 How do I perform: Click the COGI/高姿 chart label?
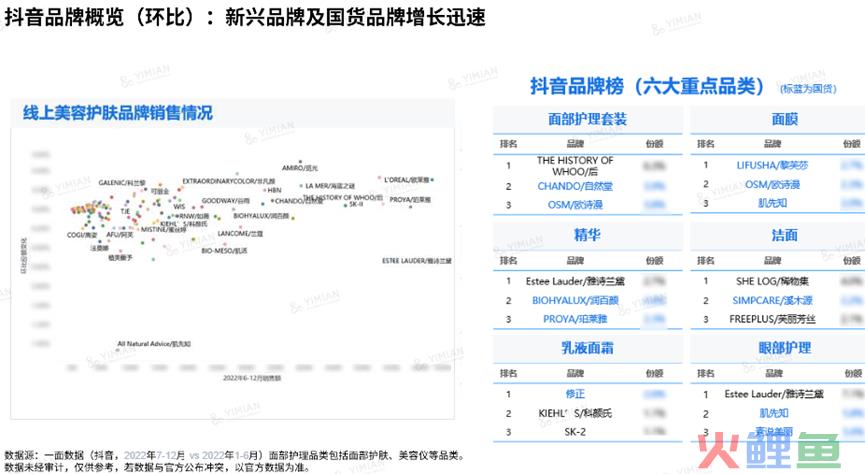(x=82, y=235)
